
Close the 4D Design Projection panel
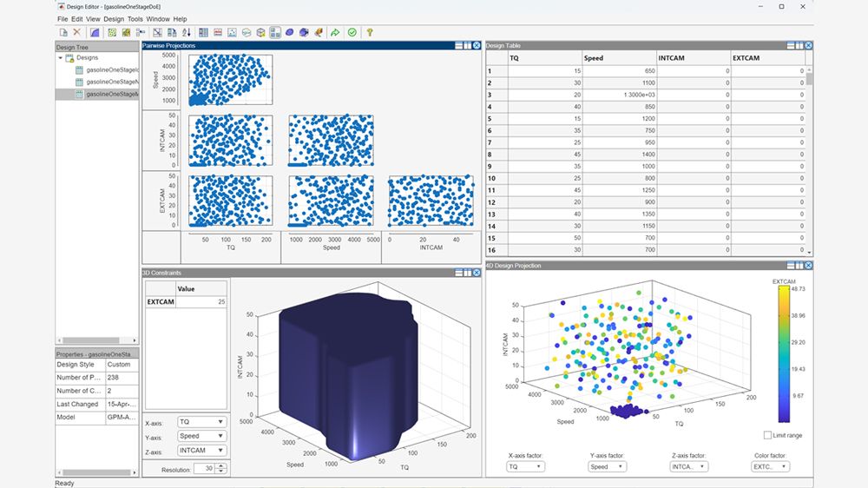808,265
